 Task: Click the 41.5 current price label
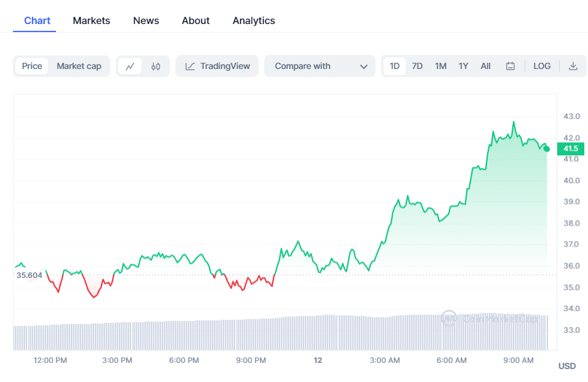coord(571,148)
